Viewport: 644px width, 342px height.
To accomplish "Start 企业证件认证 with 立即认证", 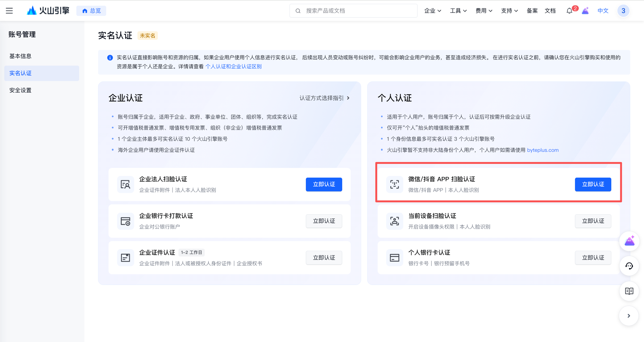I will click(324, 258).
